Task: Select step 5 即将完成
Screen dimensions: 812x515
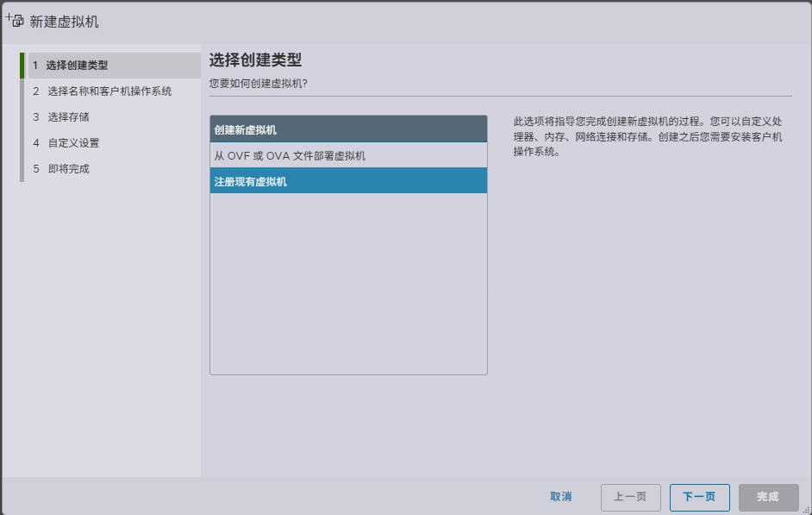Action: tap(68, 169)
